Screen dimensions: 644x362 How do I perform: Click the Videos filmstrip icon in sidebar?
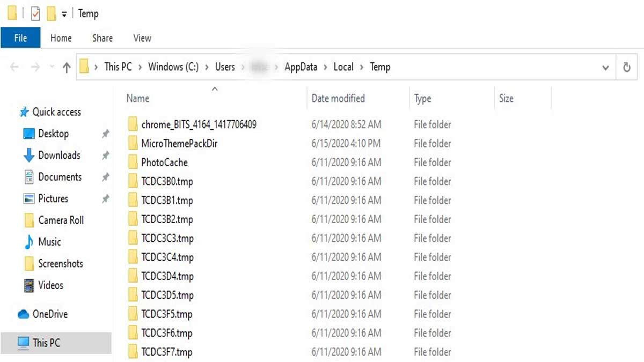point(29,285)
